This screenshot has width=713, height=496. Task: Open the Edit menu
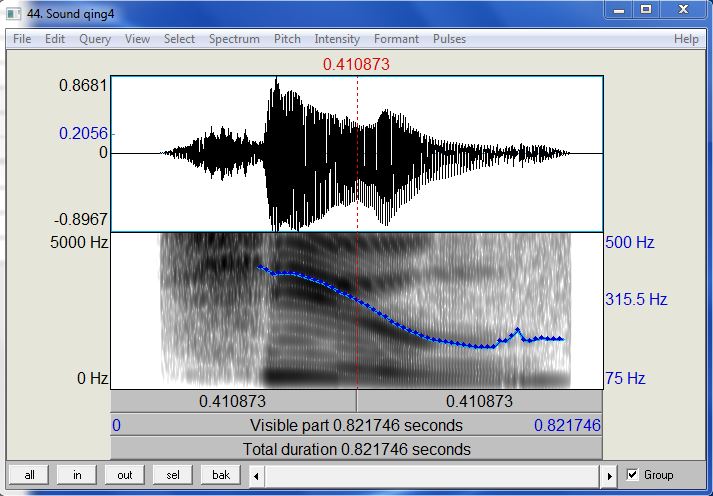(55, 39)
